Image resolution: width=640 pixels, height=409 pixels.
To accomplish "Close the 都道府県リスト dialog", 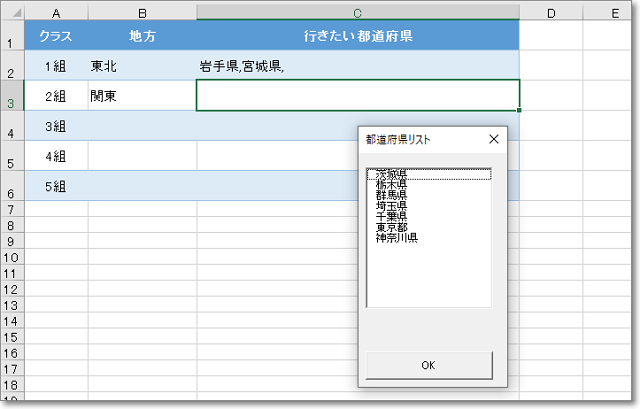I will point(493,140).
